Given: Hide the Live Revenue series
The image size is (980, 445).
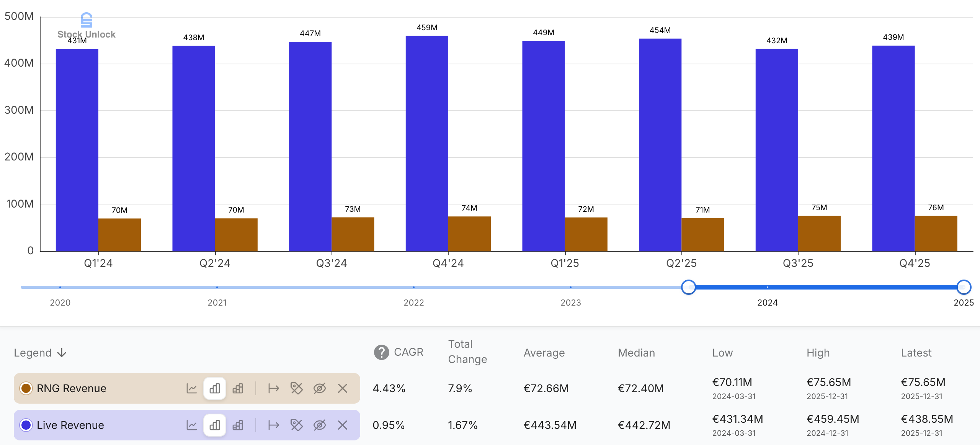Looking at the screenshot, I should [319, 425].
